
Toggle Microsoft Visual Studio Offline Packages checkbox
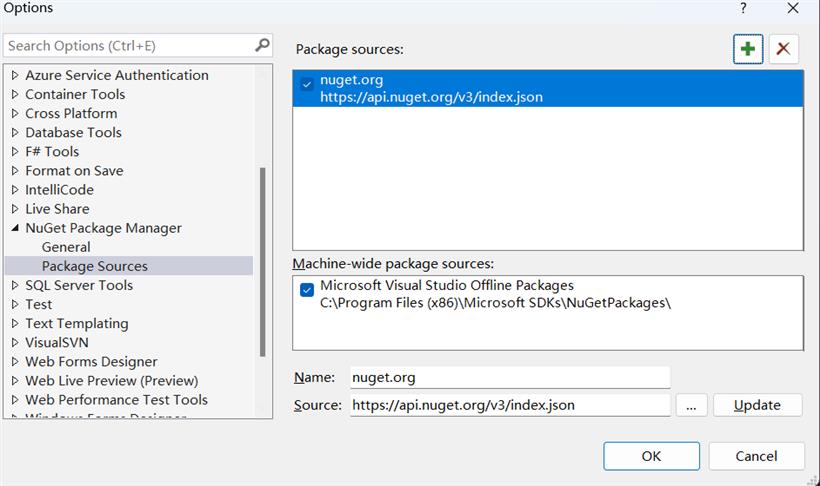307,290
